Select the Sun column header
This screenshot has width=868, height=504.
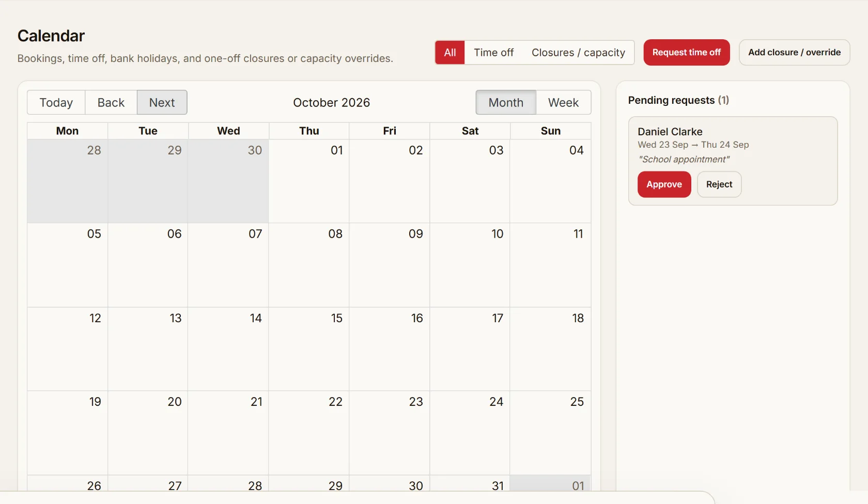(551, 131)
